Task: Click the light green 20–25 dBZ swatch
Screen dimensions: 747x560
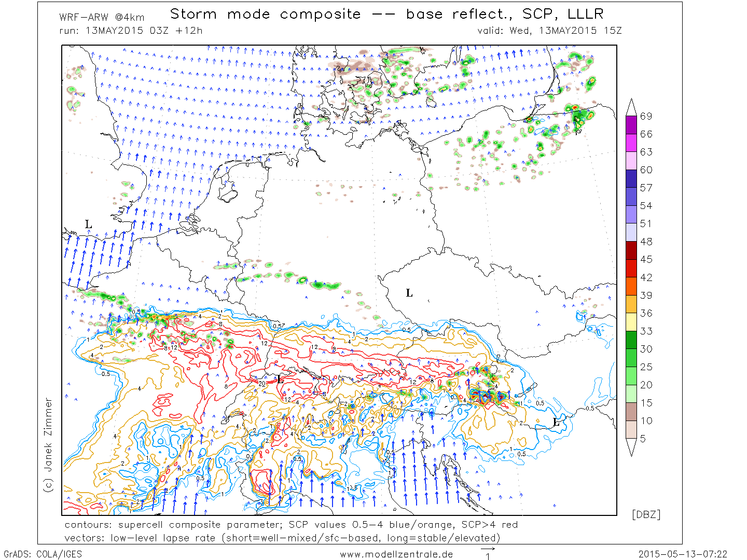Action: [x=631, y=376]
